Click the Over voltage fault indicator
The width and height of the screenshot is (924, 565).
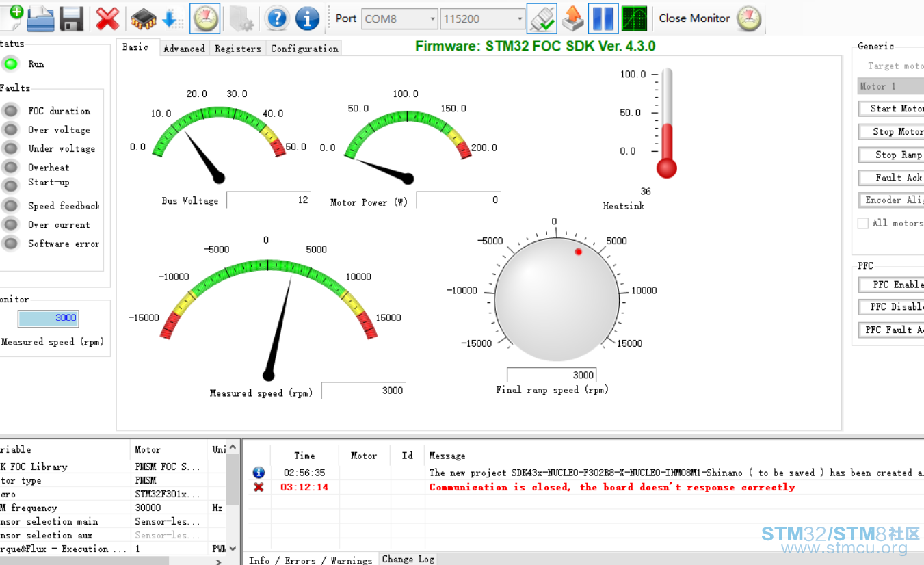coord(10,129)
